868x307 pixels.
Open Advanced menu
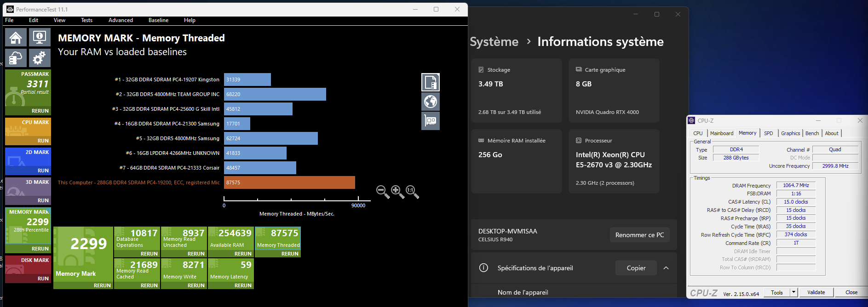121,20
